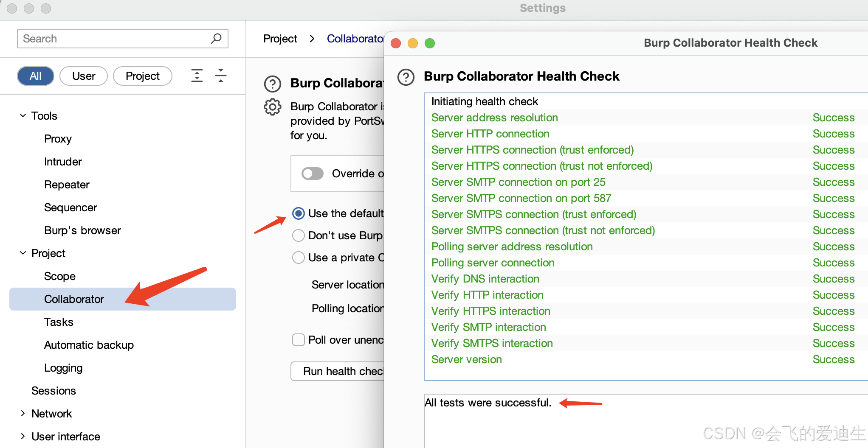This screenshot has width=868, height=448.
Task: Toggle the Override options switch
Action: (313, 174)
